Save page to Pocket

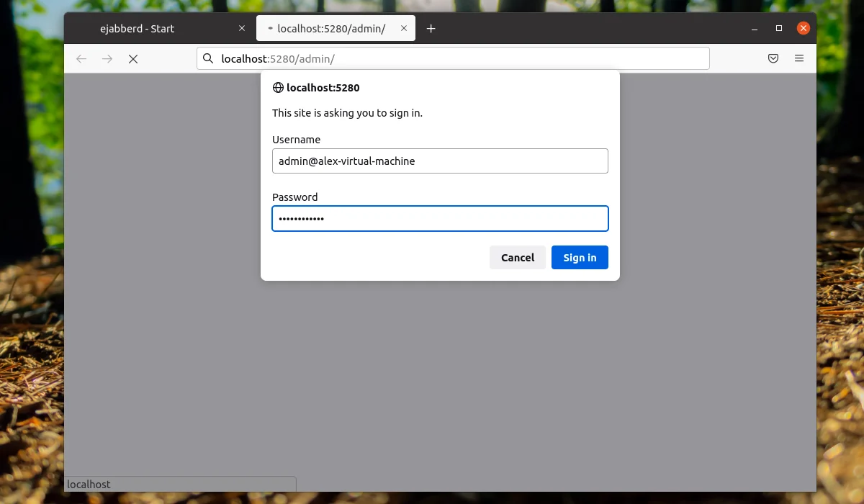[x=773, y=59]
